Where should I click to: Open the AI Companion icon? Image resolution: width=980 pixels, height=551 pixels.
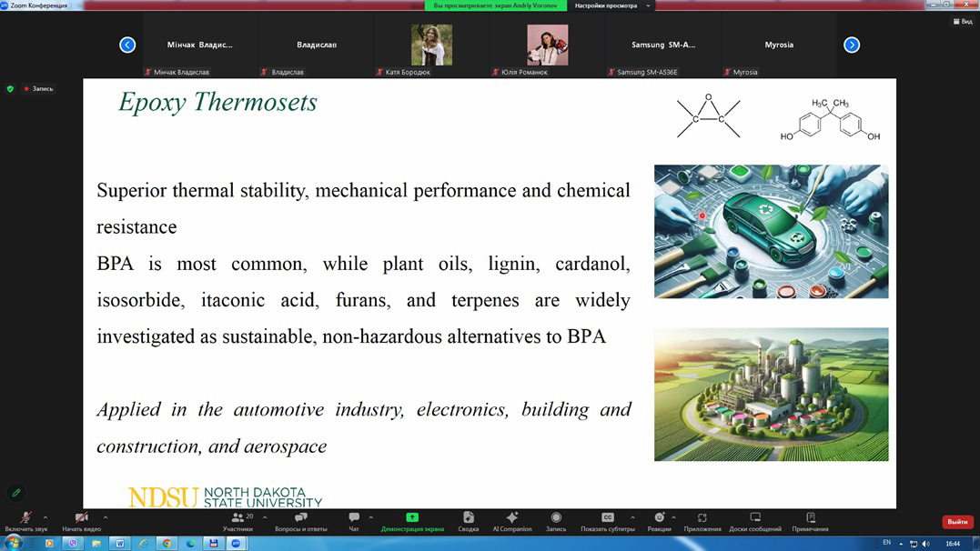[511, 517]
